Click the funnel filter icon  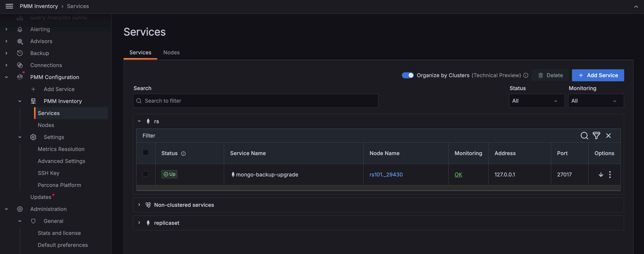(596, 136)
